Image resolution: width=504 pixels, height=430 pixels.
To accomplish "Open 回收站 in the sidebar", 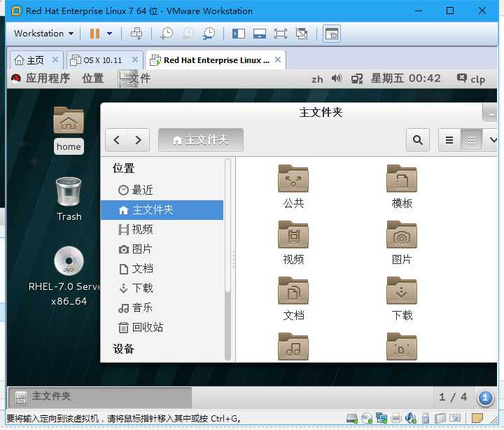I will point(162,328).
